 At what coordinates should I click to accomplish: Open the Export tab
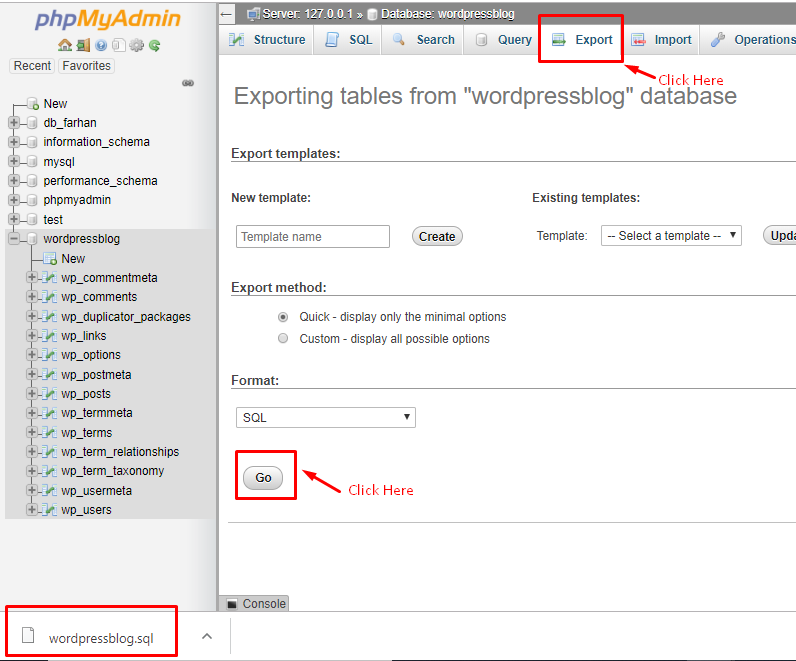582,40
